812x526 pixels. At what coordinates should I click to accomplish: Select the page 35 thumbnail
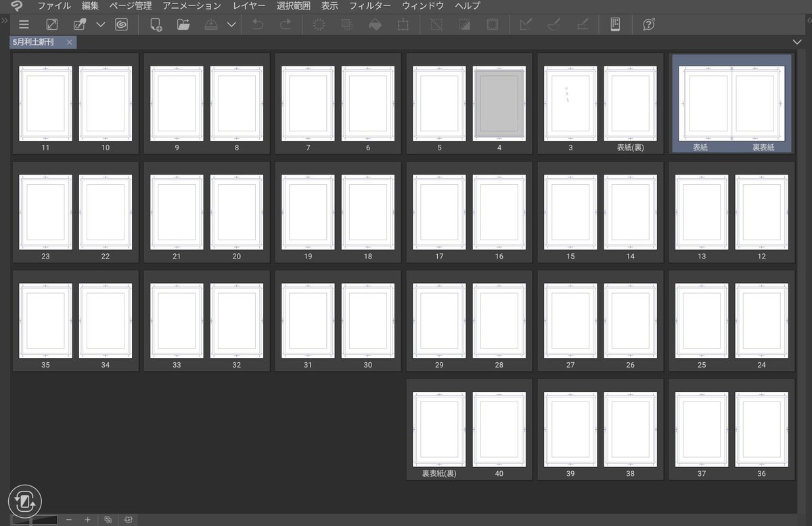tap(45, 321)
